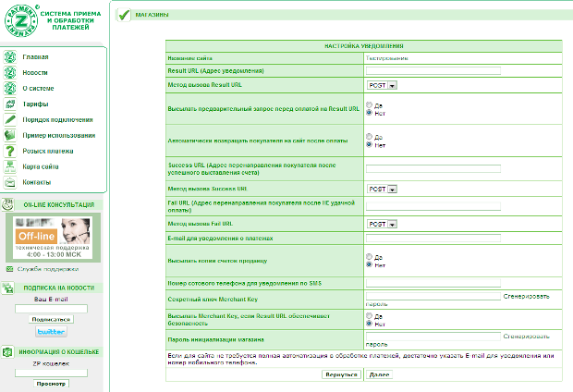Click the Розыск платежа question icon
The height and width of the screenshot is (392, 573).
(x=9, y=151)
